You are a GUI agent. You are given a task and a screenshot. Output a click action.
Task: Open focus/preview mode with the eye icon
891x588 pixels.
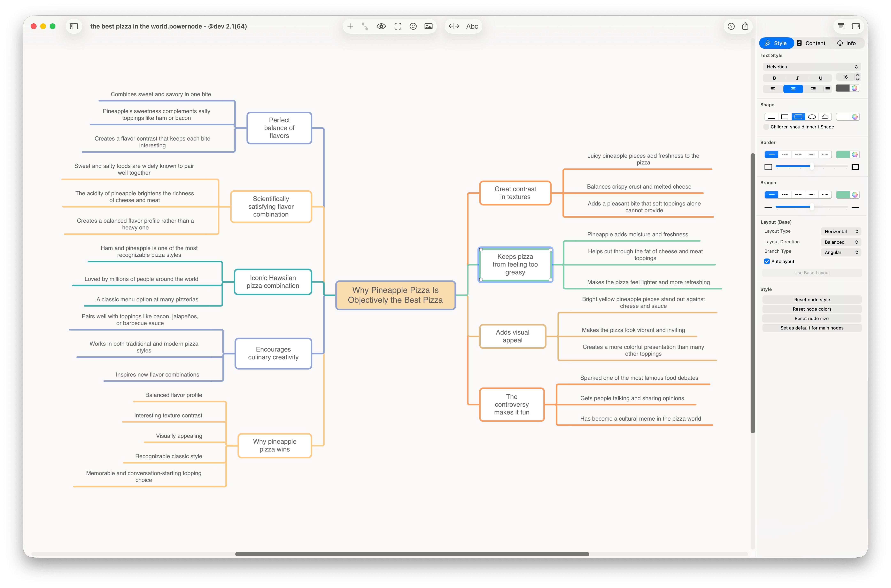(381, 26)
